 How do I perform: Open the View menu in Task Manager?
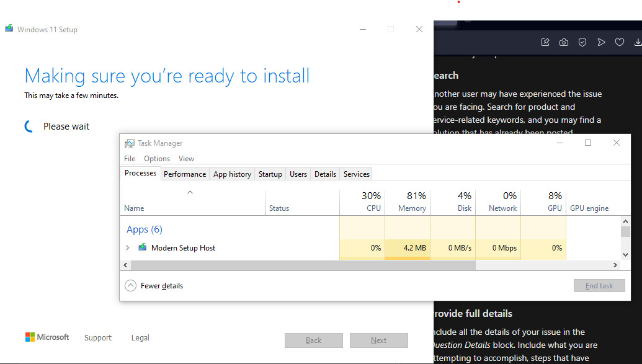[186, 159]
